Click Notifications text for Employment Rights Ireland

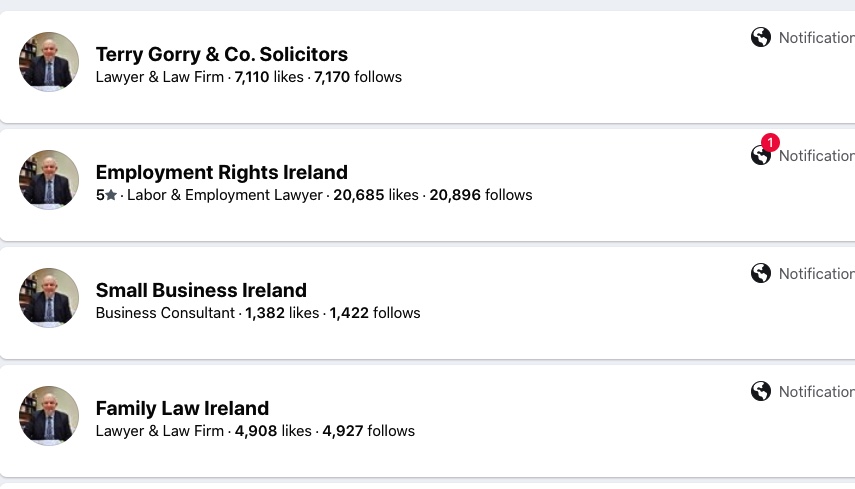click(817, 155)
